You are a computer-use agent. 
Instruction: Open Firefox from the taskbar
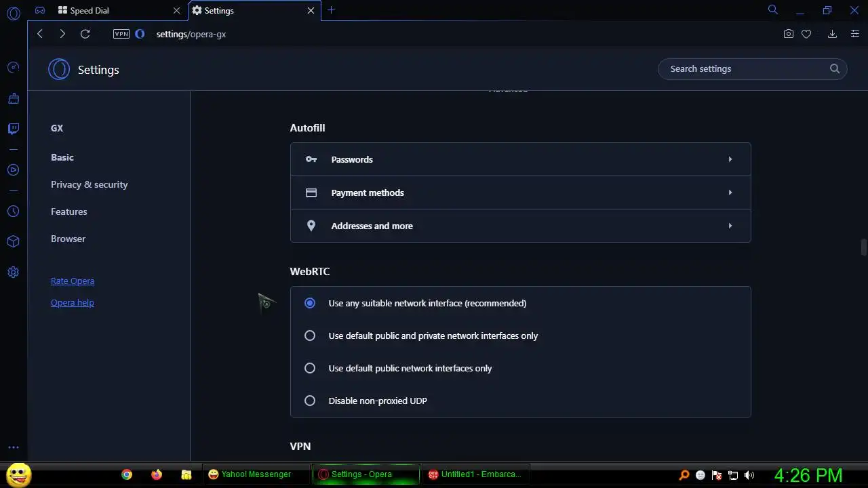point(157,474)
